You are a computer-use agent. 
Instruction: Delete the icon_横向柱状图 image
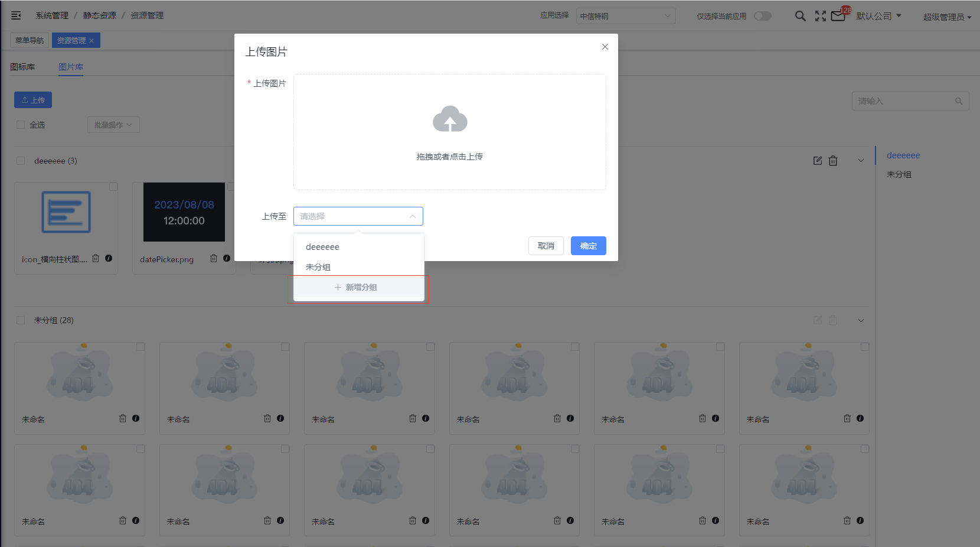click(96, 258)
